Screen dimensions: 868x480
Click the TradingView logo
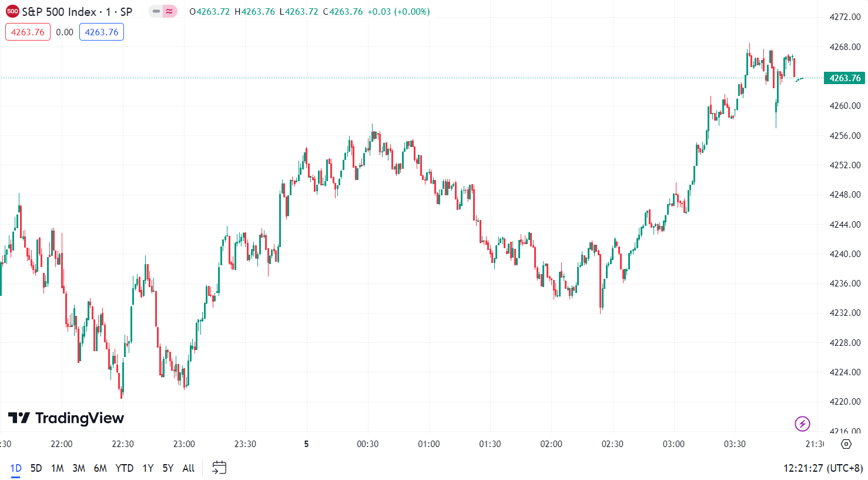[x=66, y=418]
